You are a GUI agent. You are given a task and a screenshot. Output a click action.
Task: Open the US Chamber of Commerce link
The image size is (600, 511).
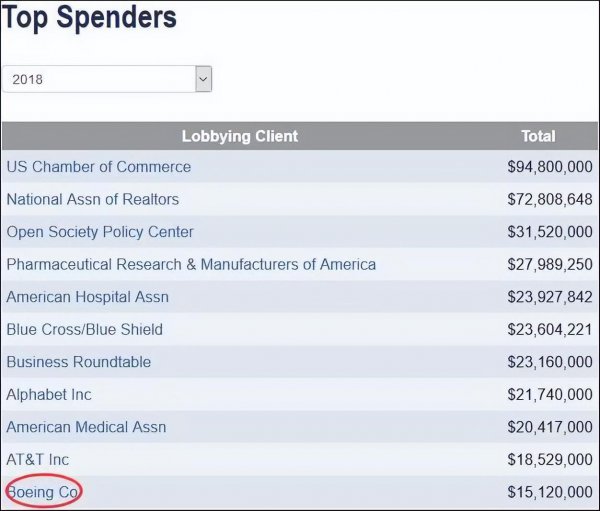pyautogui.click(x=98, y=167)
